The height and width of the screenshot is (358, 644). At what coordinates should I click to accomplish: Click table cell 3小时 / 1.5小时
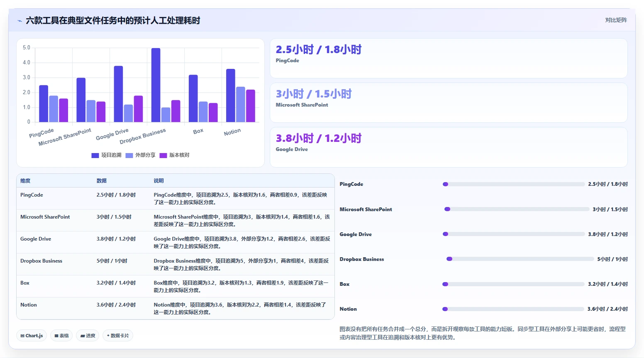(x=114, y=217)
